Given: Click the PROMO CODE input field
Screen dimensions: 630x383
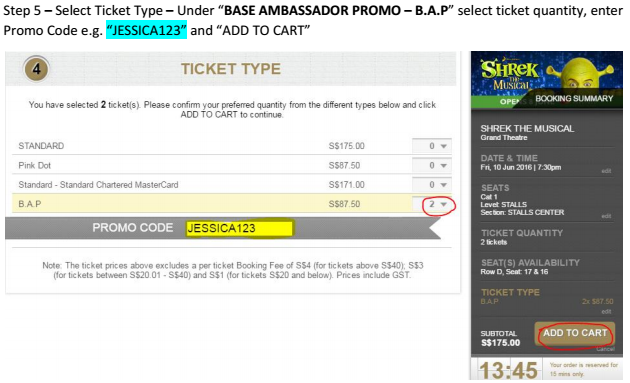Looking at the screenshot, I should 240,228.
